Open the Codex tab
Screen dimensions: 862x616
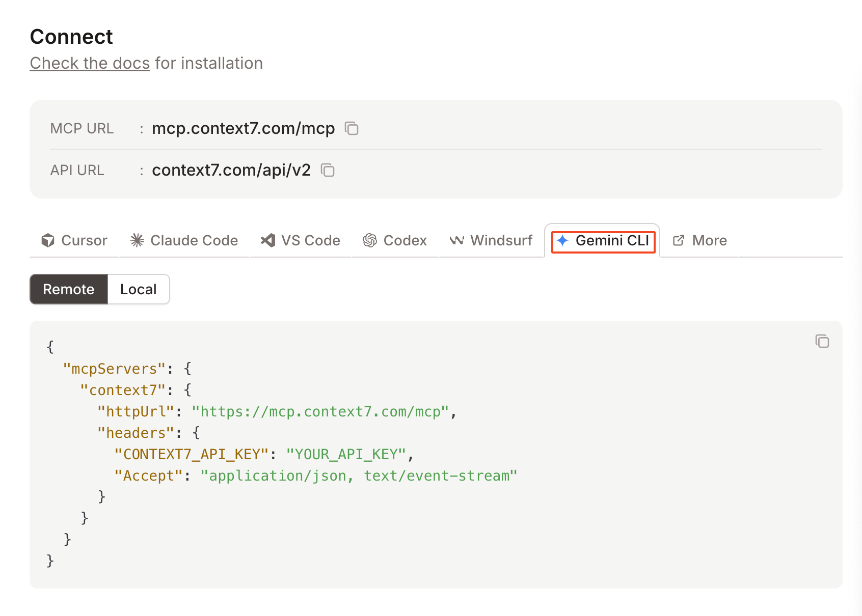coord(395,240)
